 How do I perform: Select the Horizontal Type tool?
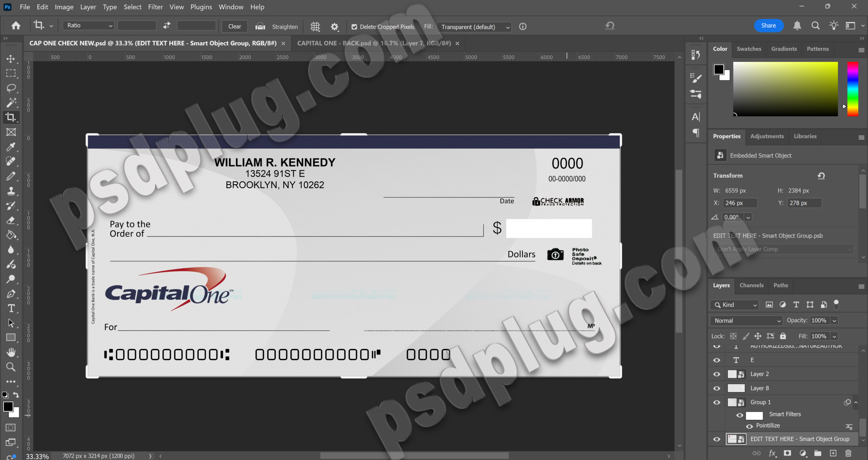point(11,308)
